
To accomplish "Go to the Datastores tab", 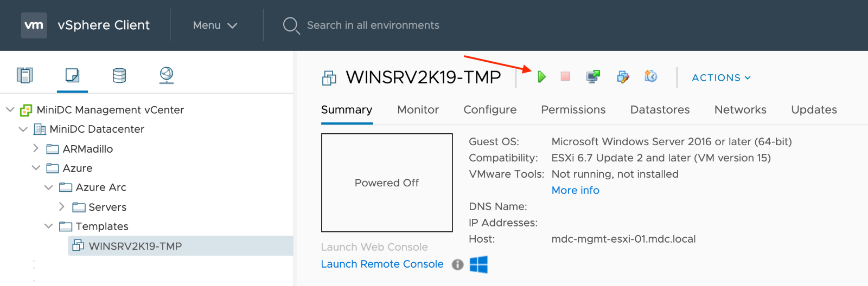I will click(x=660, y=110).
